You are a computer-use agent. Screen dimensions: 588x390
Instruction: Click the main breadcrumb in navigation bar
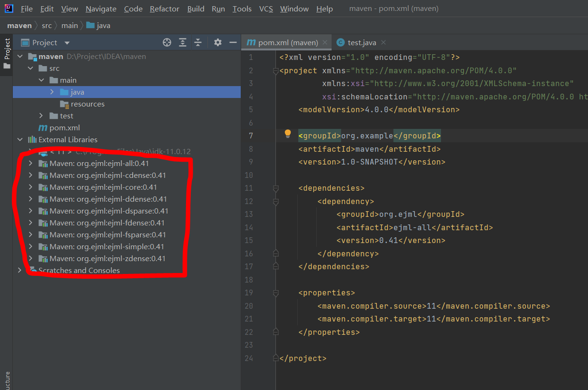(69, 25)
